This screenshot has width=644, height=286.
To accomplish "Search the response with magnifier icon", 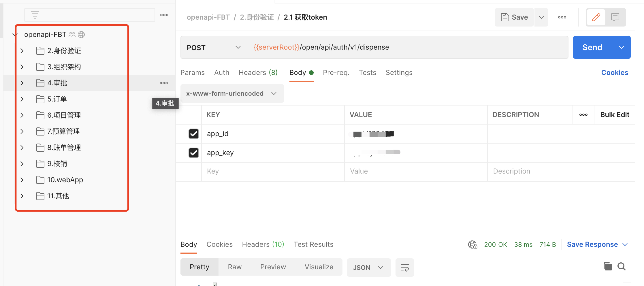I will (x=622, y=266).
